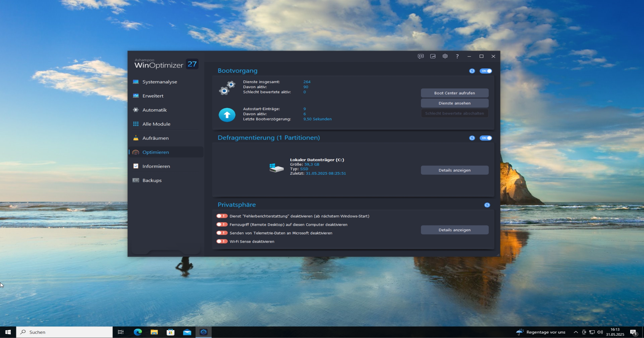This screenshot has height=338, width=644.
Task: Toggle the Bootvorgang ON switch
Action: click(486, 71)
